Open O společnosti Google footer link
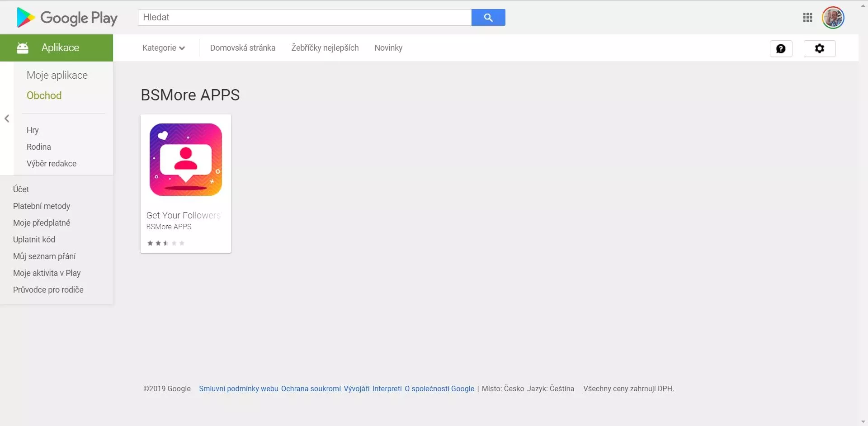The height and width of the screenshot is (426, 868). (x=439, y=389)
